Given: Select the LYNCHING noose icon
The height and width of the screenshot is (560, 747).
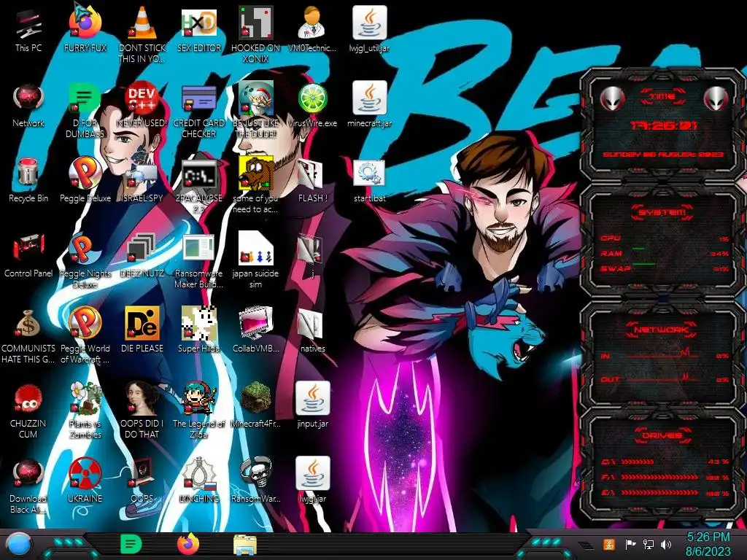Looking at the screenshot, I should click(199, 474).
